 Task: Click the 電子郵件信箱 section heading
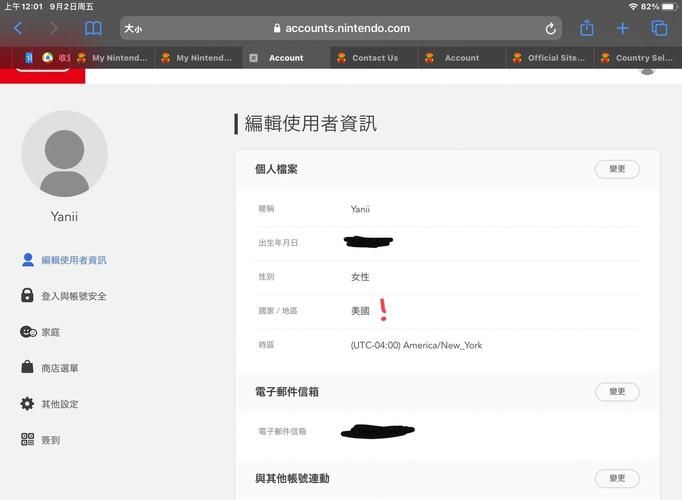[x=287, y=392]
